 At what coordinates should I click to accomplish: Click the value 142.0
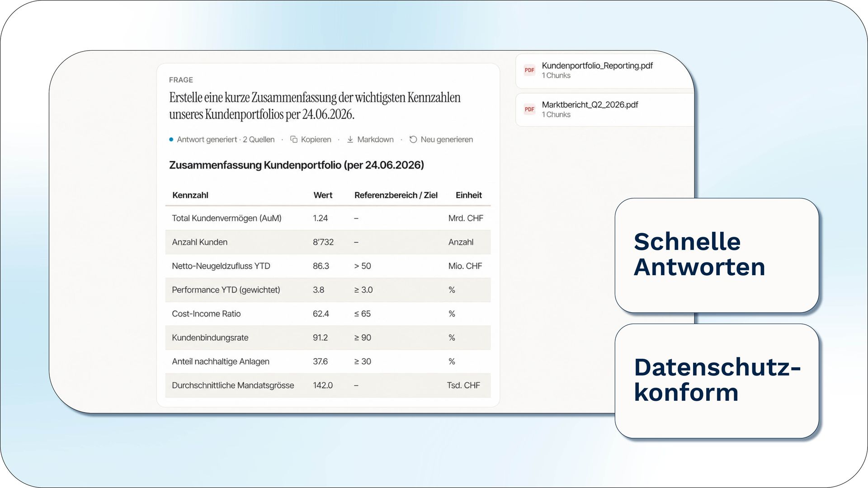323,385
